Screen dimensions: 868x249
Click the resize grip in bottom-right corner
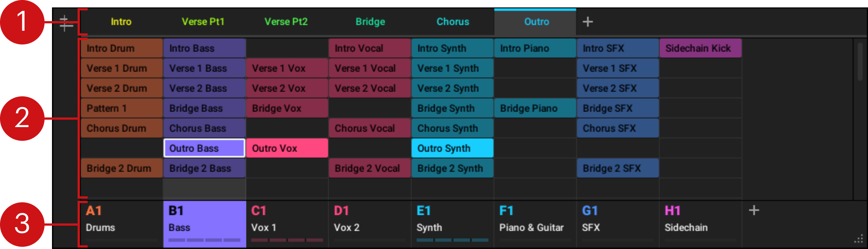[x=858, y=239]
